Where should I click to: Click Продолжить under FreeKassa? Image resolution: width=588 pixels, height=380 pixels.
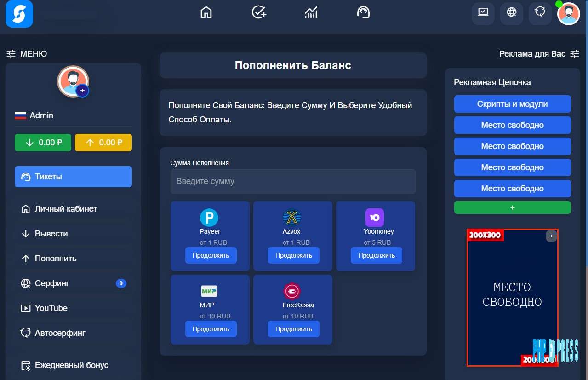tap(294, 329)
